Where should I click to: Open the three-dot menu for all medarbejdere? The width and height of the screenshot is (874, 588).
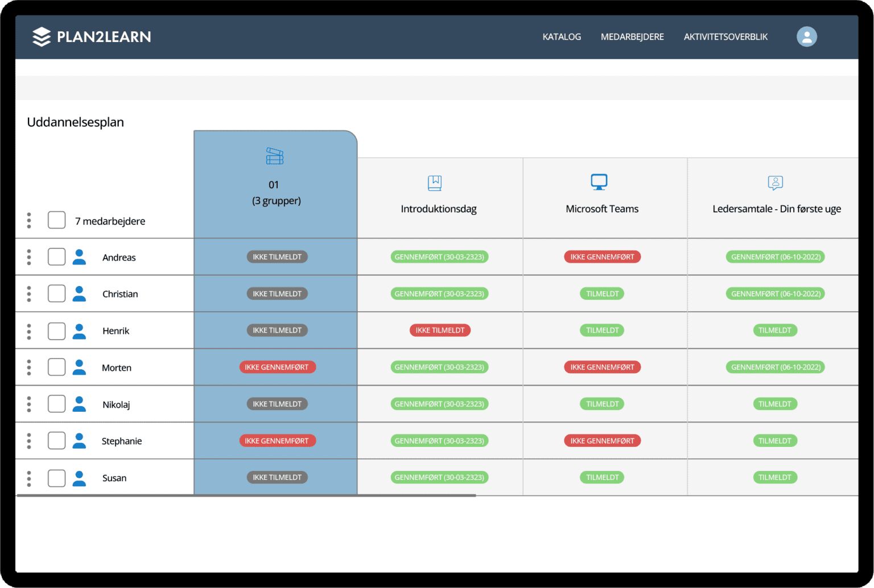tap(29, 221)
